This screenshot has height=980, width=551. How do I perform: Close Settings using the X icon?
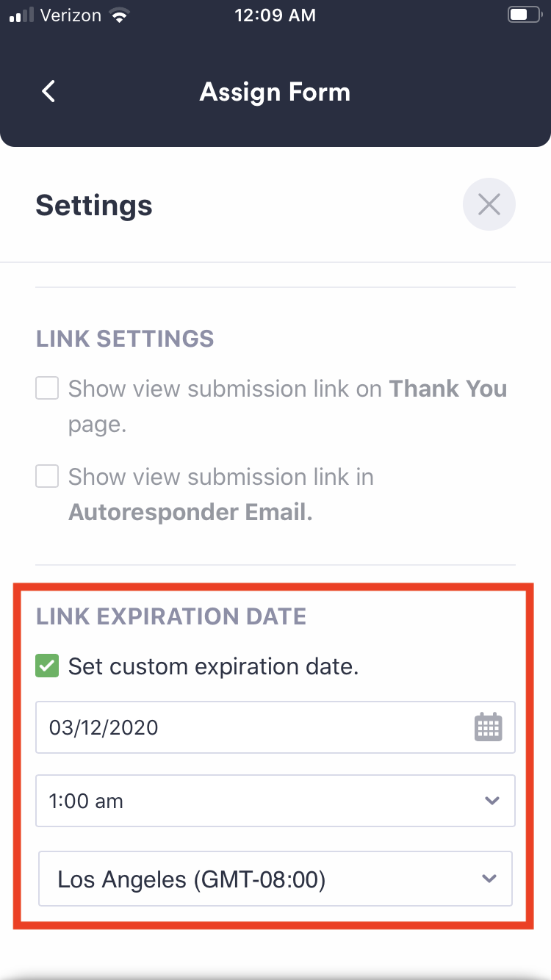[x=489, y=204]
